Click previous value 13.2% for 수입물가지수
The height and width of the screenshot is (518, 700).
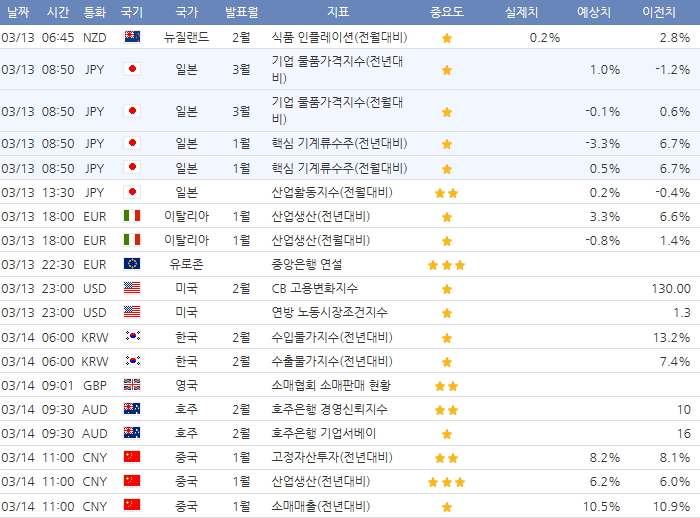671,337
